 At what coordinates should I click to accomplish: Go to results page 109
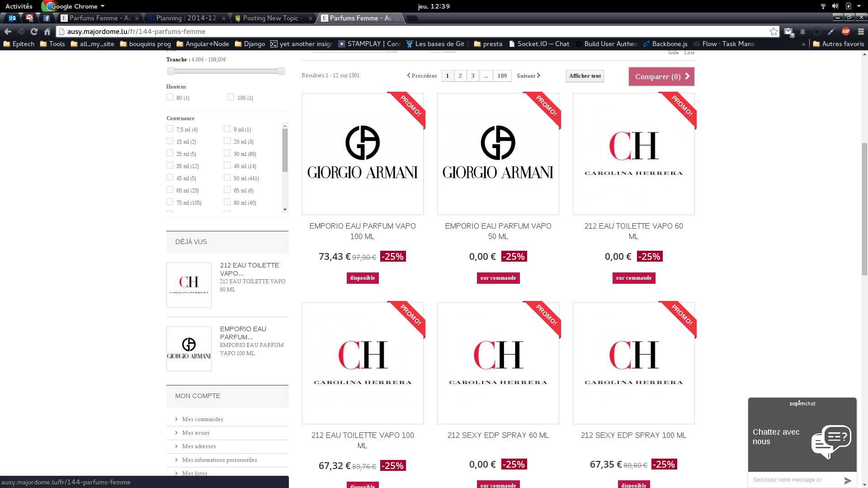click(502, 76)
